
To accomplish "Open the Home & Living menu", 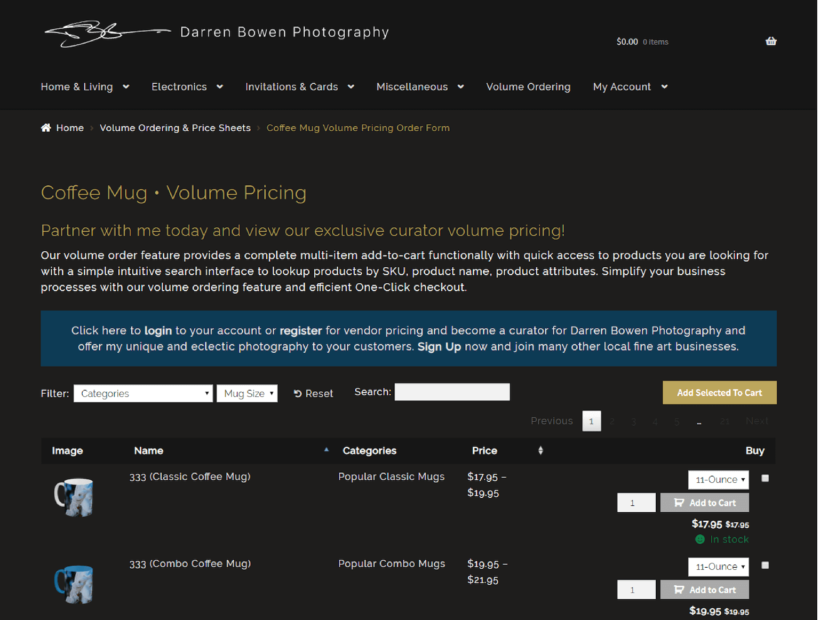I will 85,87.
